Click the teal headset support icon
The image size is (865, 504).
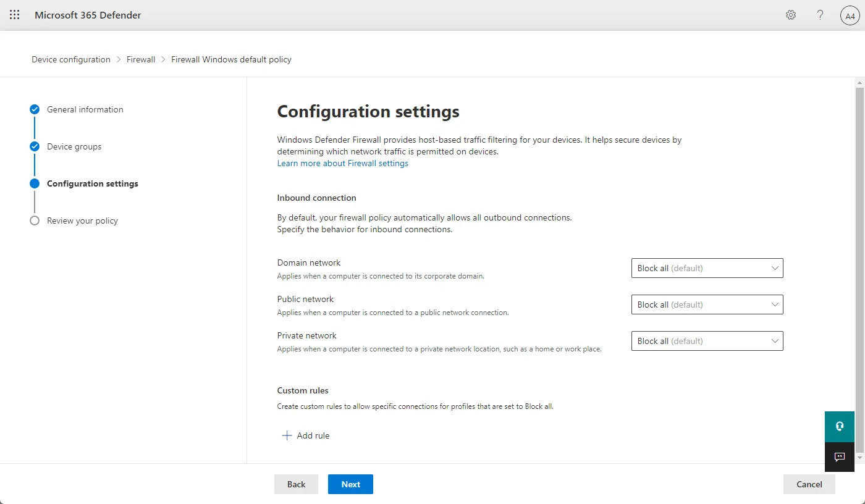point(840,427)
